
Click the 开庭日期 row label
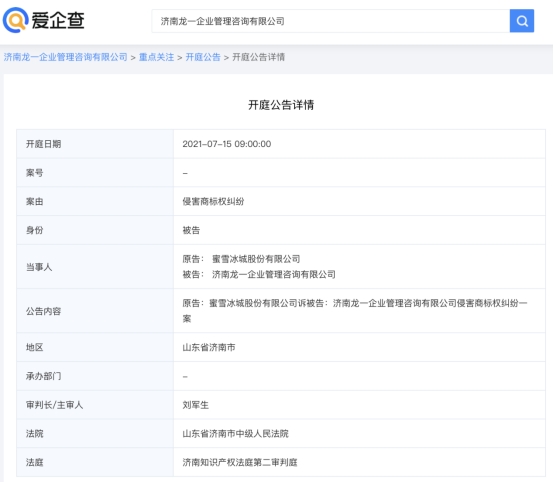[43, 144]
